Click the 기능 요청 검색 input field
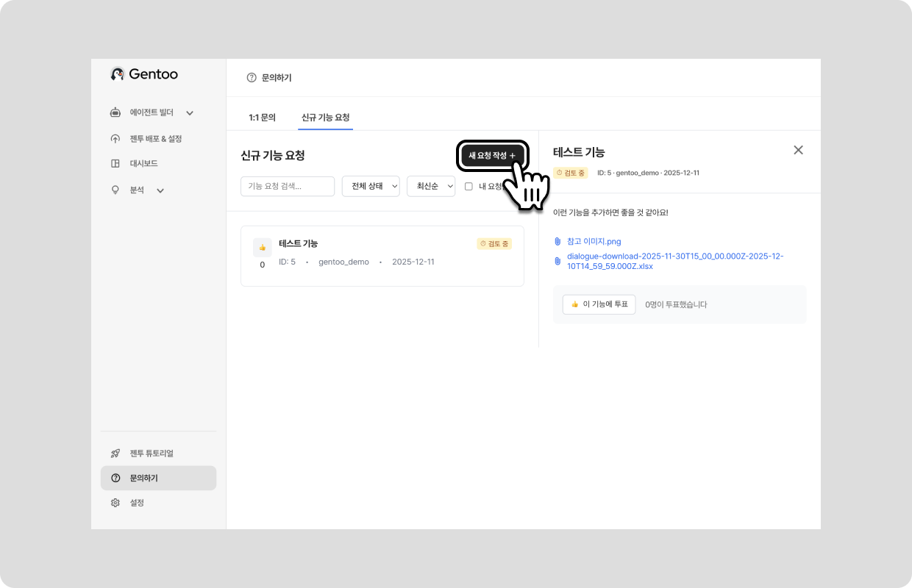The width and height of the screenshot is (912, 588). [288, 186]
